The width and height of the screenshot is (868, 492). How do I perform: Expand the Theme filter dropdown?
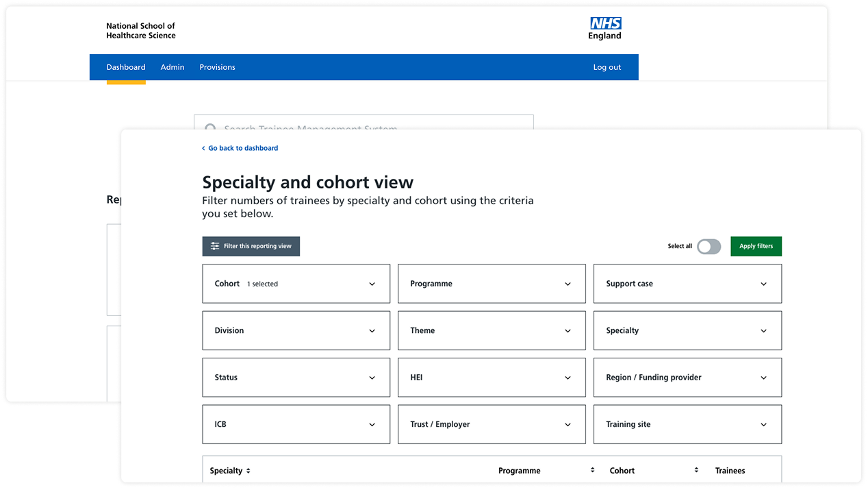click(x=492, y=330)
